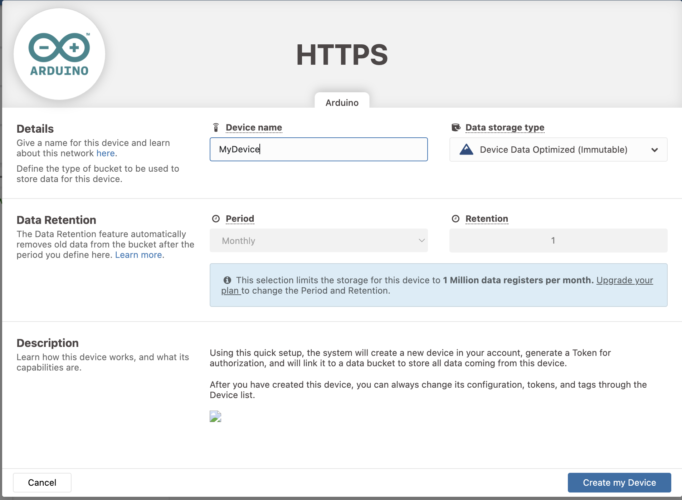Image resolution: width=682 pixels, height=500 pixels.
Task: Click the info icon in the blue notice
Action: click(228, 280)
